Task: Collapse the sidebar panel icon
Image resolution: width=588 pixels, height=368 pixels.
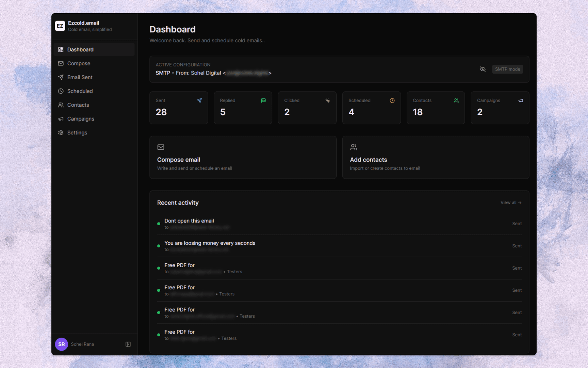Action: [128, 344]
